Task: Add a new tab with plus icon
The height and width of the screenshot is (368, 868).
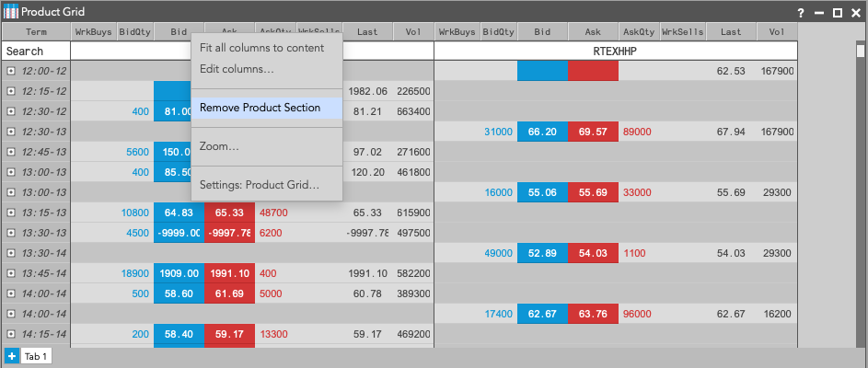Action: tap(11, 356)
